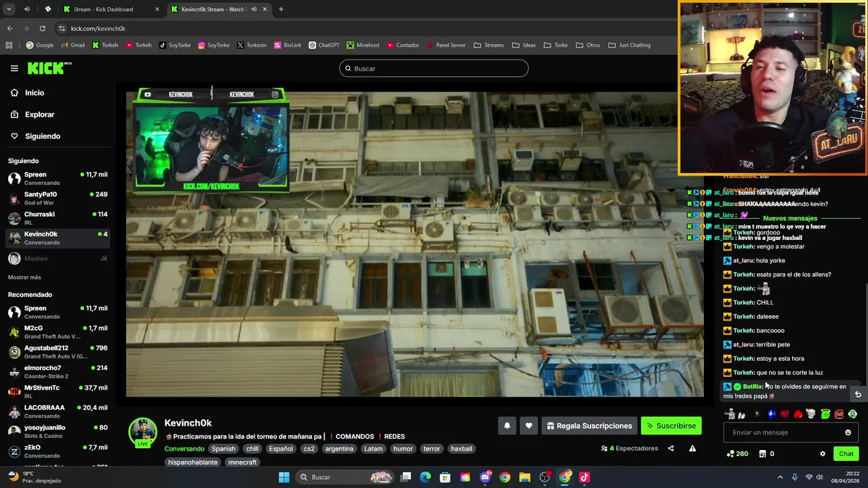The height and width of the screenshot is (488, 868).
Task: Open recommended channel MrStivenTc
Action: [x=58, y=391]
